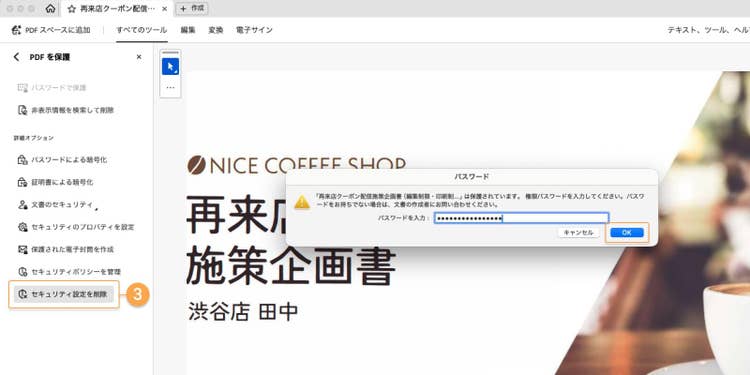Click パスワードで保護 option
750x375 pixels.
pos(52,88)
